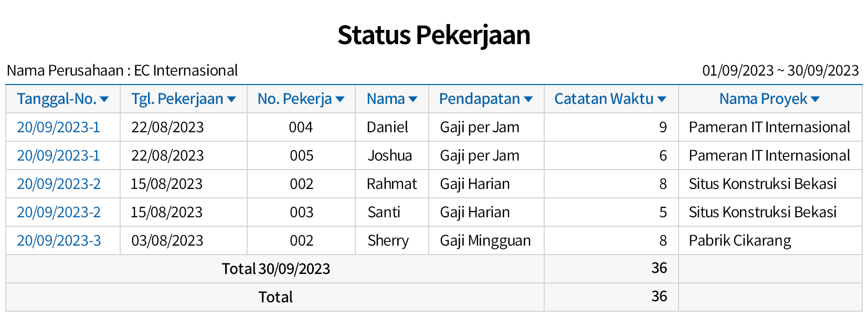Select the 20/09/2023-2 link in Santi's row
The height and width of the screenshot is (317, 868).
coord(59,213)
